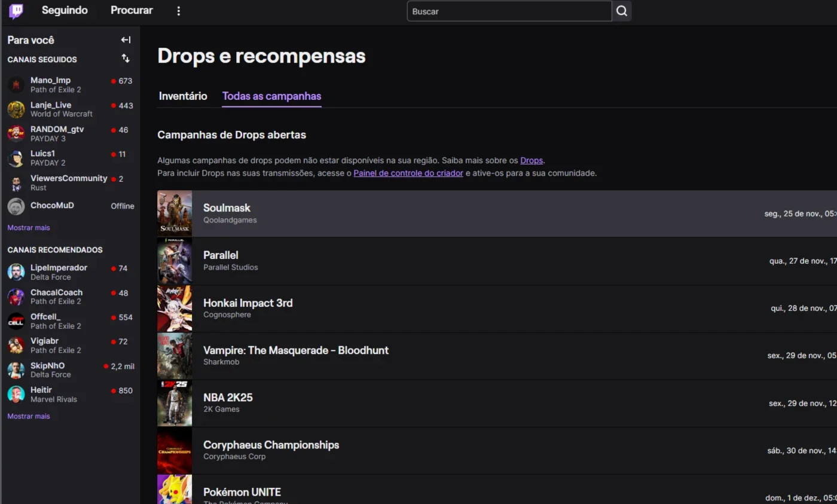Expand the Parallel drops campaign row

[x=497, y=261]
